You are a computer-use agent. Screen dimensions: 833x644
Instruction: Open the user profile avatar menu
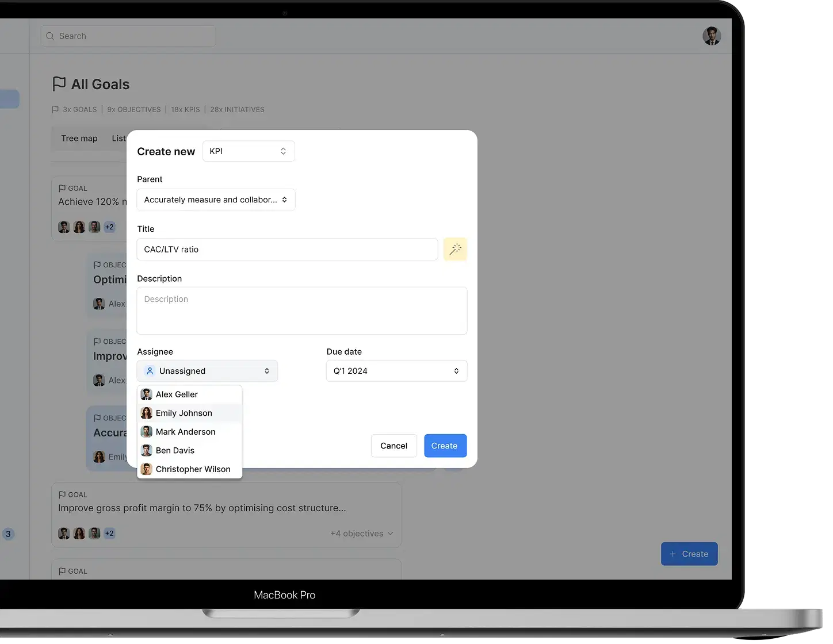pos(712,36)
